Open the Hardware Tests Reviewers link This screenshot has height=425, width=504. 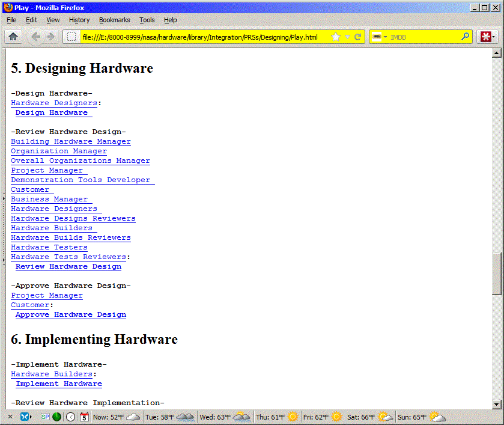coord(68,257)
